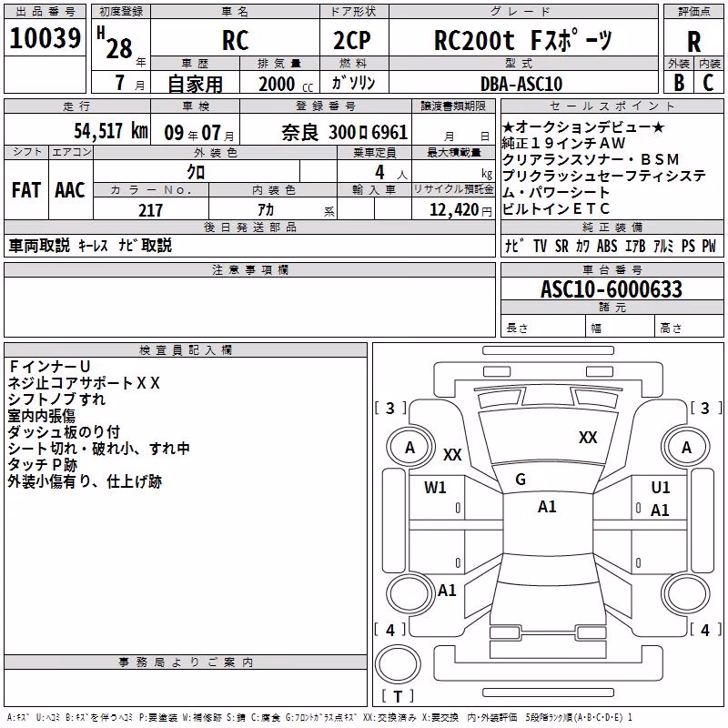Select the interior grade C
728x728 pixels.
click(708, 82)
